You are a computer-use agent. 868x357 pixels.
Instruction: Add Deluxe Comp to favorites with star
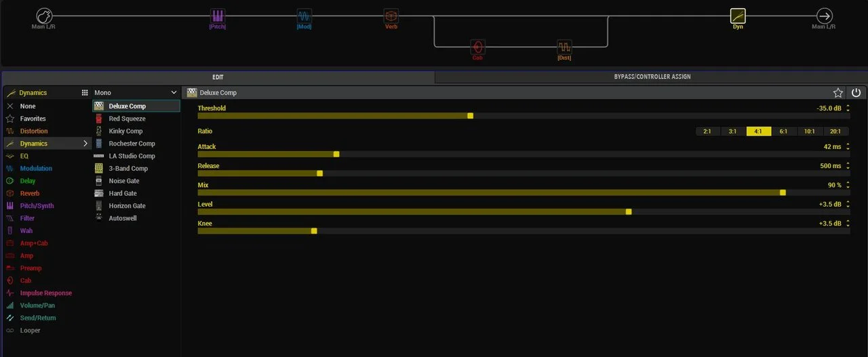(x=838, y=93)
